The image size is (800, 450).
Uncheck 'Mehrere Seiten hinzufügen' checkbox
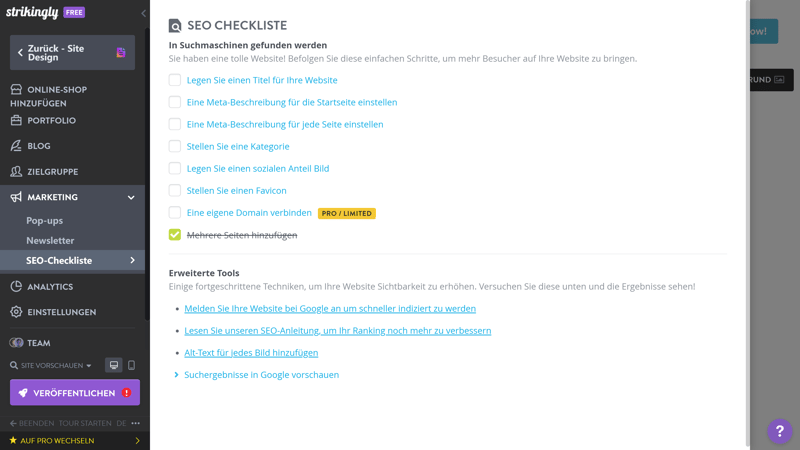[x=175, y=235]
